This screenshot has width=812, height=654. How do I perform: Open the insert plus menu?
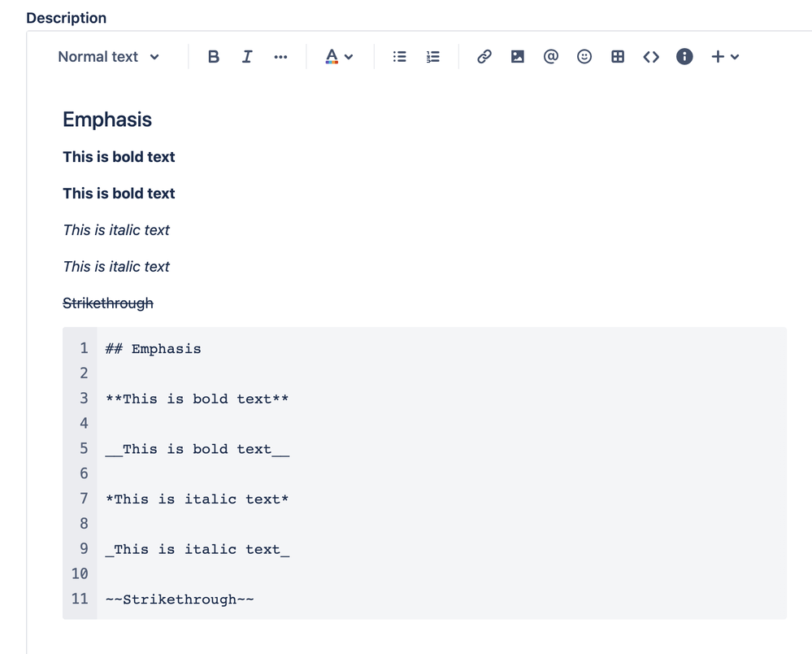[724, 56]
